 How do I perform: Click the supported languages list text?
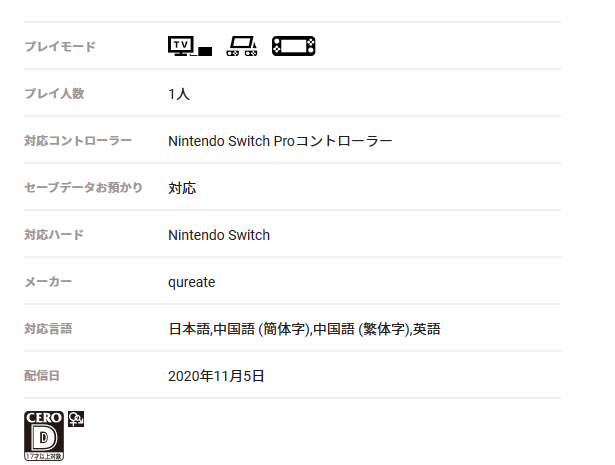tap(304, 329)
